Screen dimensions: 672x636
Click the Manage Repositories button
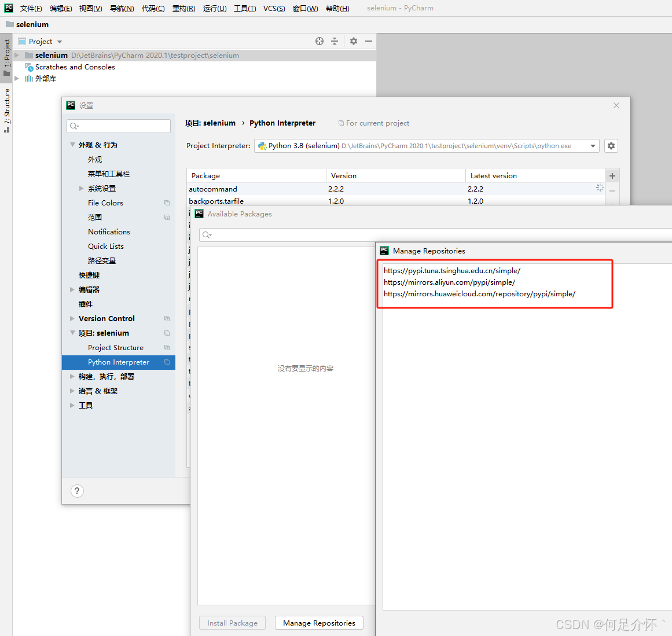pos(319,623)
